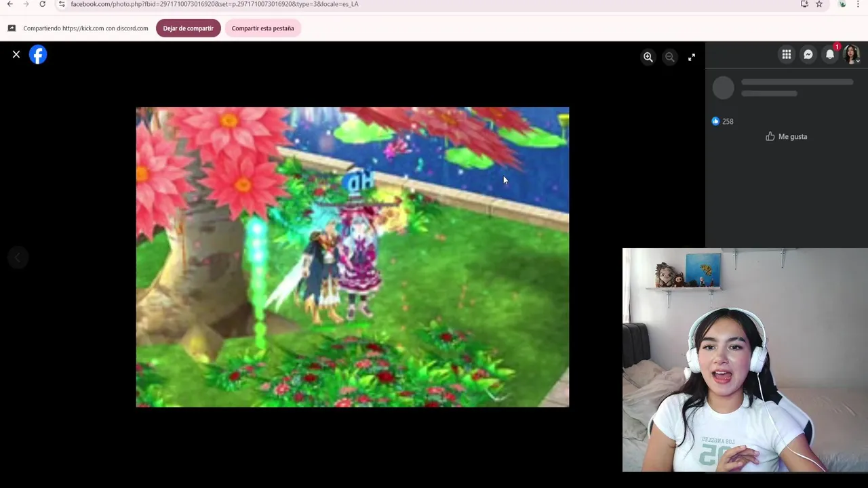Open Facebook home via logo

38,55
